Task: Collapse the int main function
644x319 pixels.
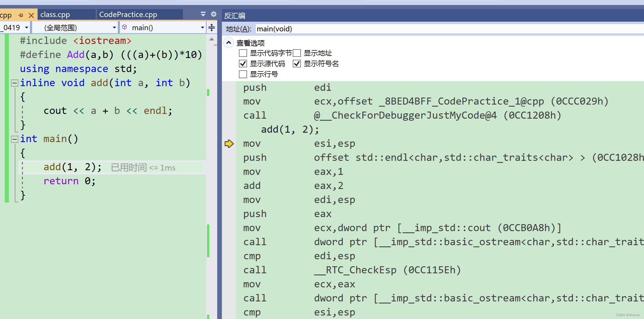Action: tap(14, 139)
